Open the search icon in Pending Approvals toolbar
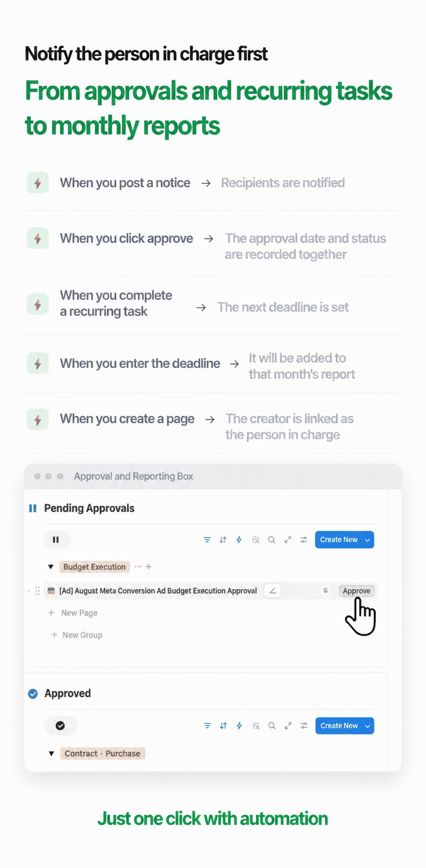Screen dimensions: 426x868 (271, 539)
